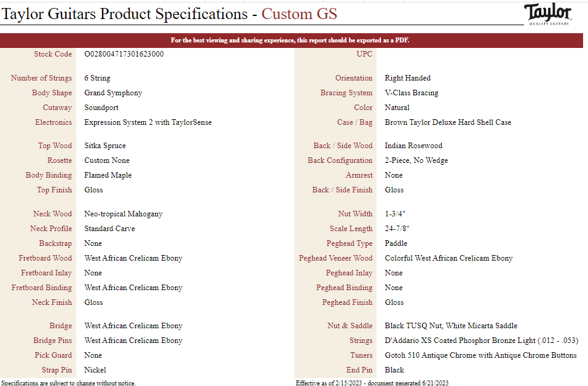The height and width of the screenshot is (386, 588).
Task: Select the D'Addario XS strings description
Action: (x=481, y=341)
